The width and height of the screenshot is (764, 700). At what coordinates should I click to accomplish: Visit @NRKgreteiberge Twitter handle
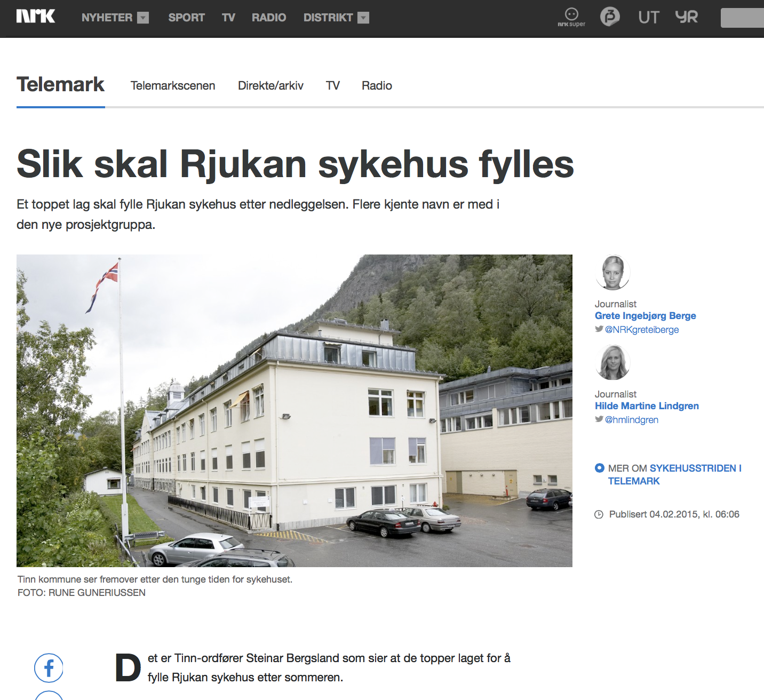point(642,329)
